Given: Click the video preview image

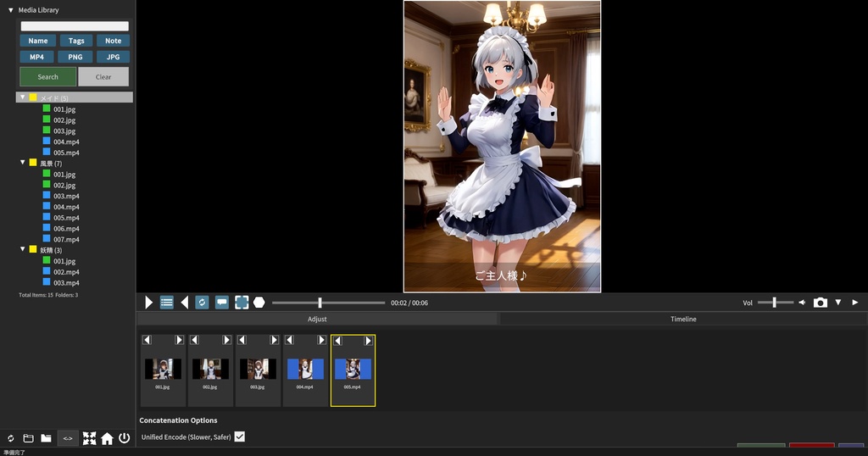Looking at the screenshot, I should pos(502,146).
